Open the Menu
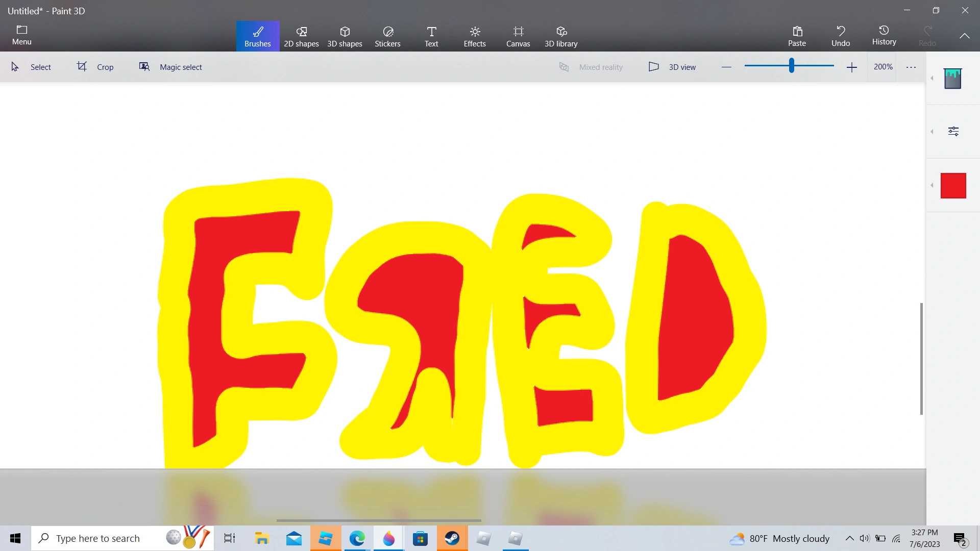 pyautogui.click(x=21, y=35)
